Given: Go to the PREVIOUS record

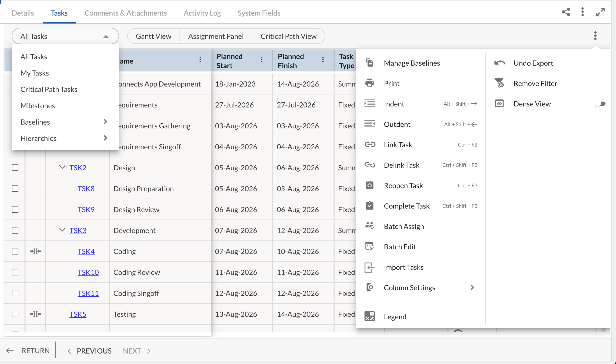Looking at the screenshot, I should coord(90,351).
